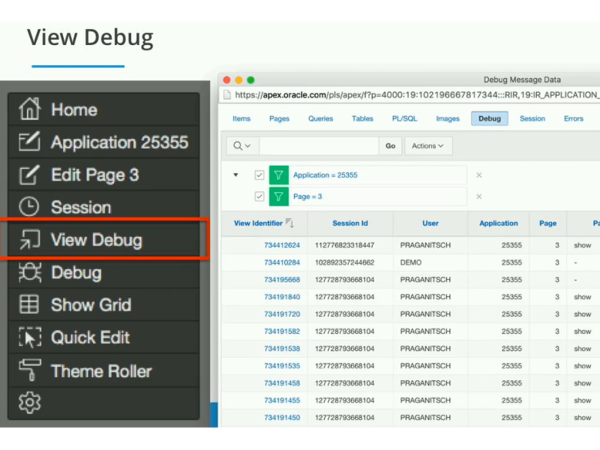Image resolution: width=600 pixels, height=450 pixels.
Task: Collapse the filters disclosure triangle
Action: 236,175
